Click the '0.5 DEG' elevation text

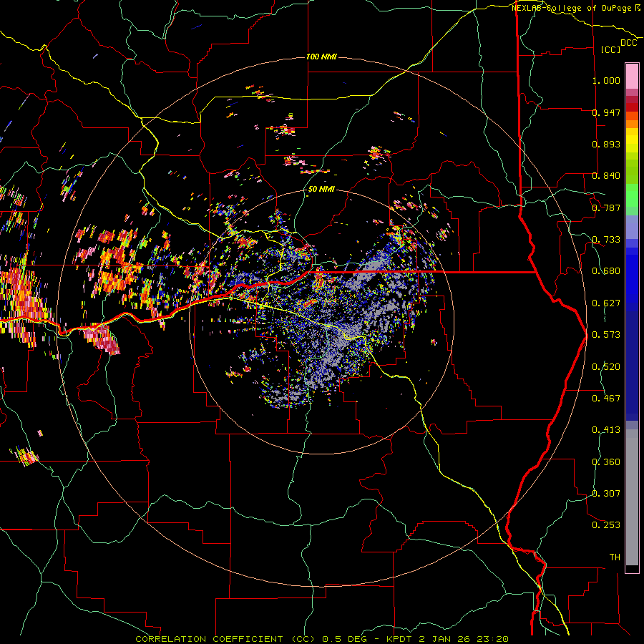[x=344, y=639]
